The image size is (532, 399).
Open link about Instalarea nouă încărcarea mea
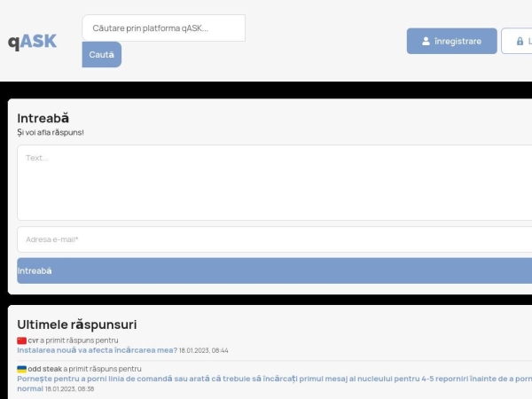tap(97, 350)
